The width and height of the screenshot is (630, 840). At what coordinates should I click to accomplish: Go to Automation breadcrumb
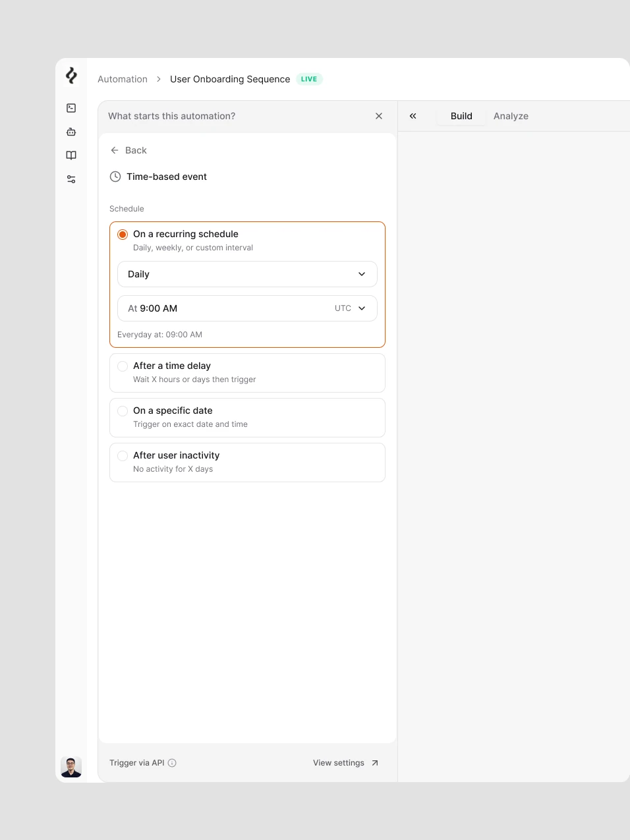(x=123, y=79)
